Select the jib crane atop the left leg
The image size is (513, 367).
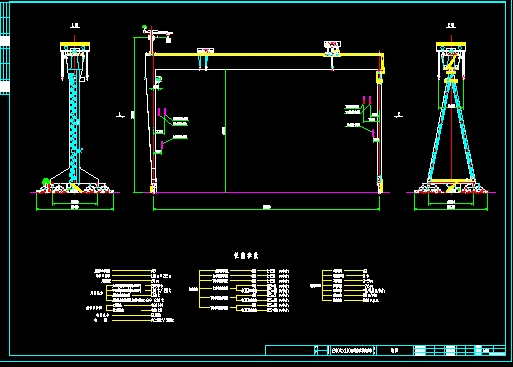[157, 36]
